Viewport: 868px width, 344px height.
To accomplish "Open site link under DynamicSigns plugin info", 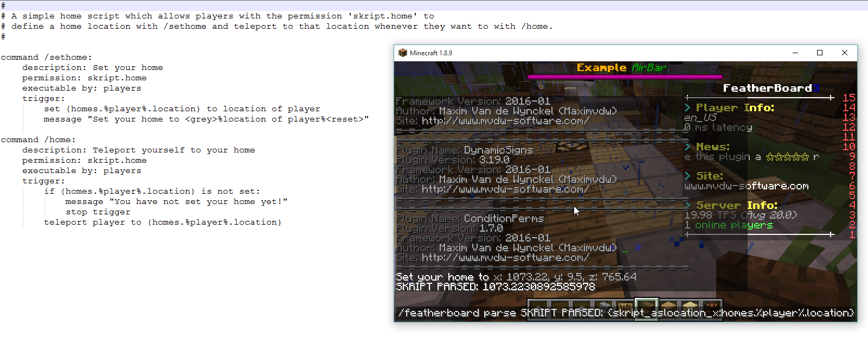I will click(x=505, y=189).
